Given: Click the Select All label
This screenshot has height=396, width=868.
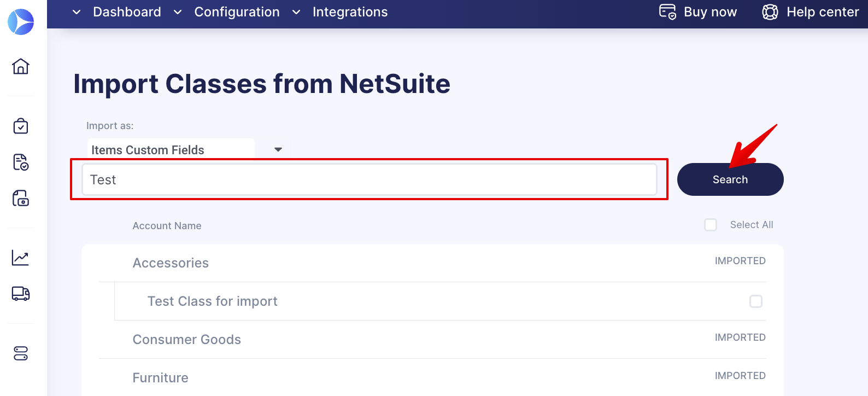Looking at the screenshot, I should tap(752, 225).
